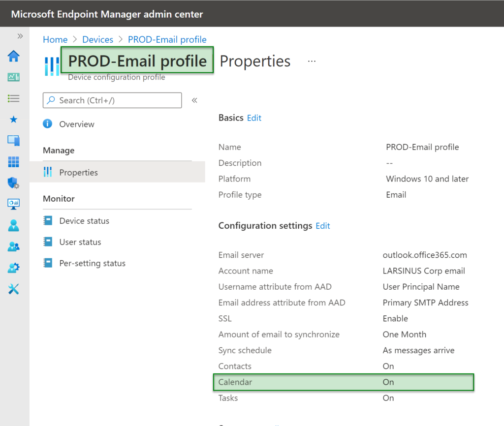Click the SSL Enable value
Viewport: 504px width, 426px height.
click(x=395, y=319)
